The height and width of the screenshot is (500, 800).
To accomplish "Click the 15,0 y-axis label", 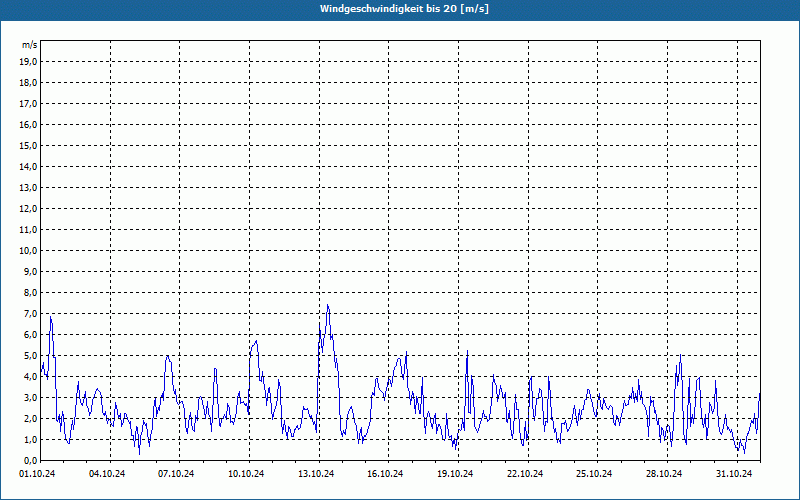I will [29, 145].
